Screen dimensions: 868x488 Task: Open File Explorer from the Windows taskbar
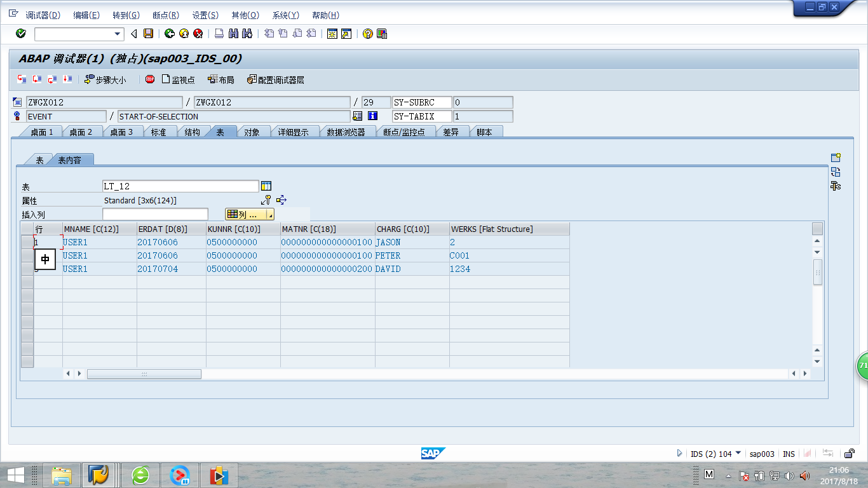click(x=62, y=475)
